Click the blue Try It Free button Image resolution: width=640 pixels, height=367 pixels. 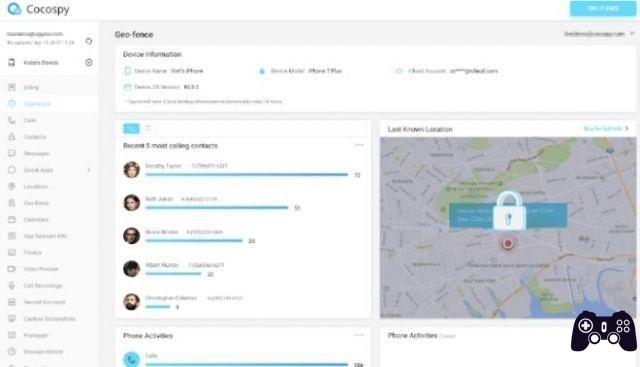click(602, 9)
